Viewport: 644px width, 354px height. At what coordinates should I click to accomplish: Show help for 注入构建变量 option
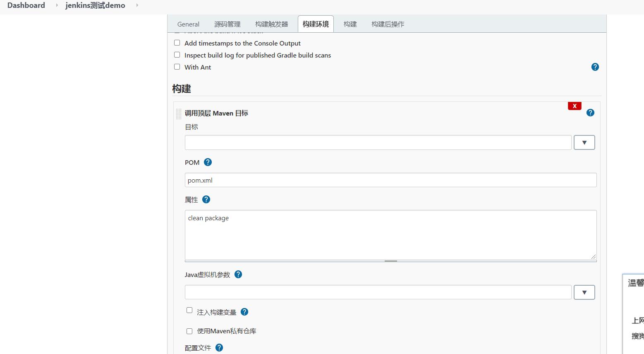(244, 312)
